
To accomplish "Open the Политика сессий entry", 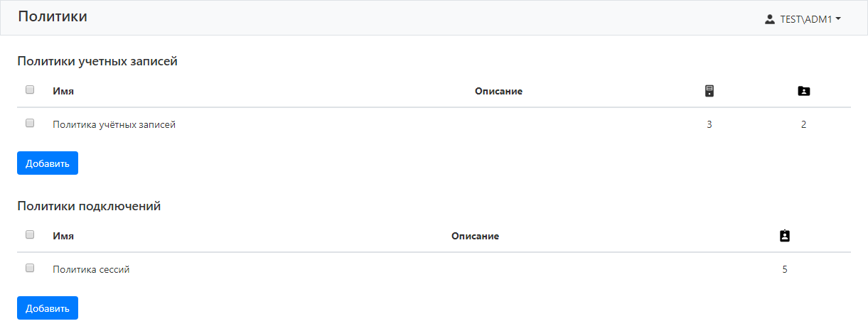I will 91,269.
